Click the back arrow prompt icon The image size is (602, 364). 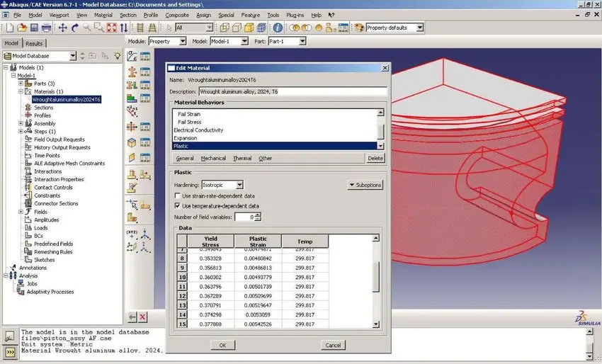(x=132, y=317)
